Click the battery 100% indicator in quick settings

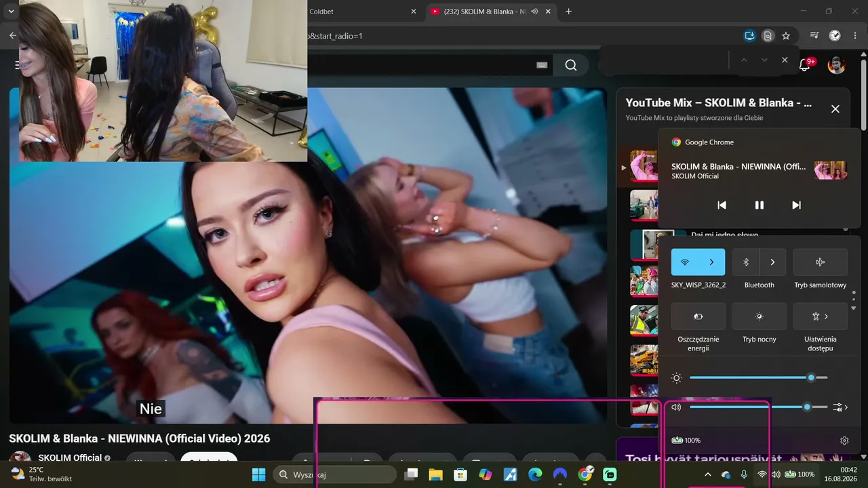coord(686,441)
